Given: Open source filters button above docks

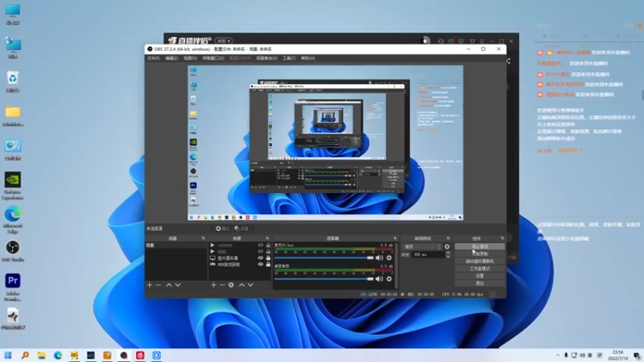Looking at the screenshot, I should pyautogui.click(x=242, y=228).
